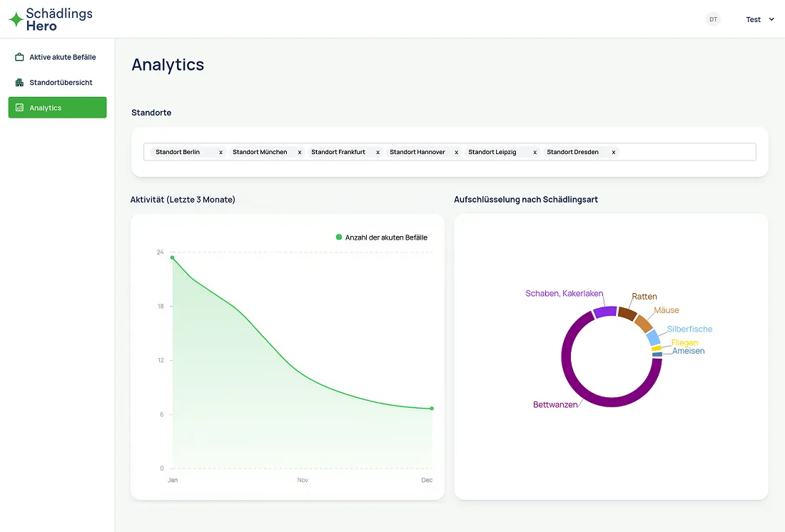Click the brown Ratten donut segment

click(x=627, y=314)
